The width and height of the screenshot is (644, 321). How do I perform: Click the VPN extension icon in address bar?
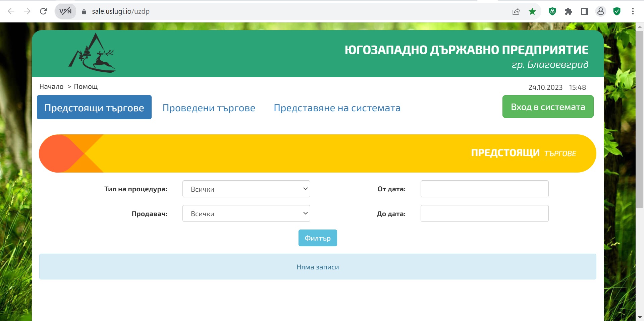click(x=65, y=11)
